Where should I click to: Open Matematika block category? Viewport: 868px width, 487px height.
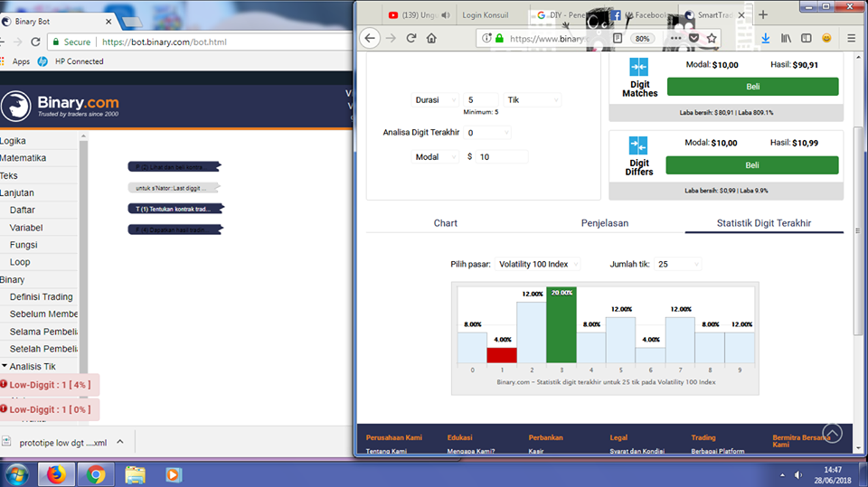pos(24,158)
